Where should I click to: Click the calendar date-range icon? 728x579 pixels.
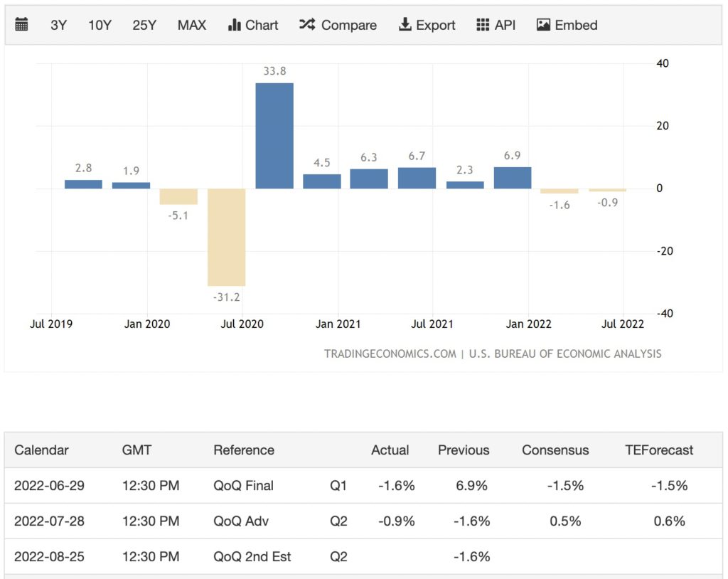[x=21, y=25]
